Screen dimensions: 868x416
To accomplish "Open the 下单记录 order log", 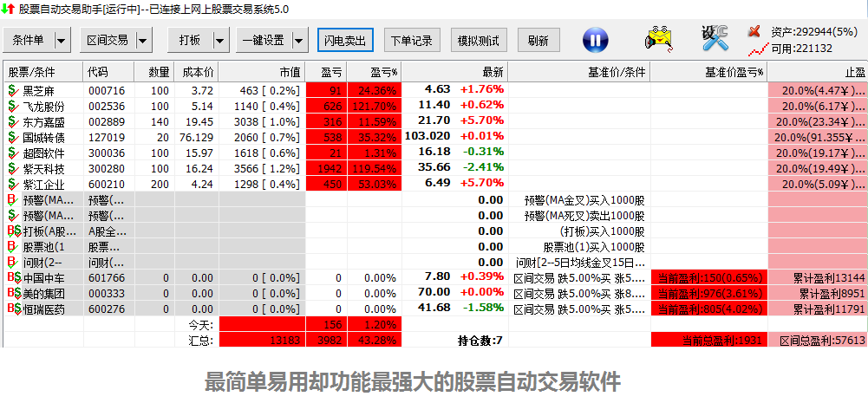I will pos(412,41).
